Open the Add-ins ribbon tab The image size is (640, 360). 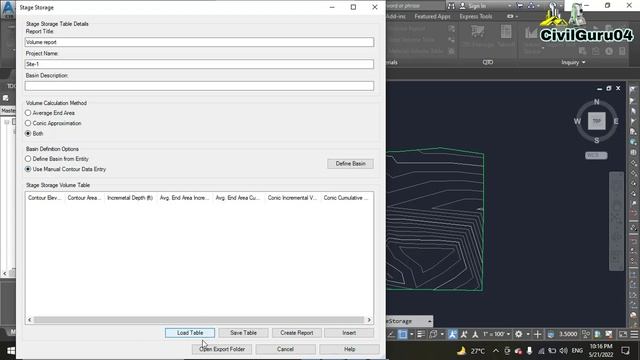(396, 17)
